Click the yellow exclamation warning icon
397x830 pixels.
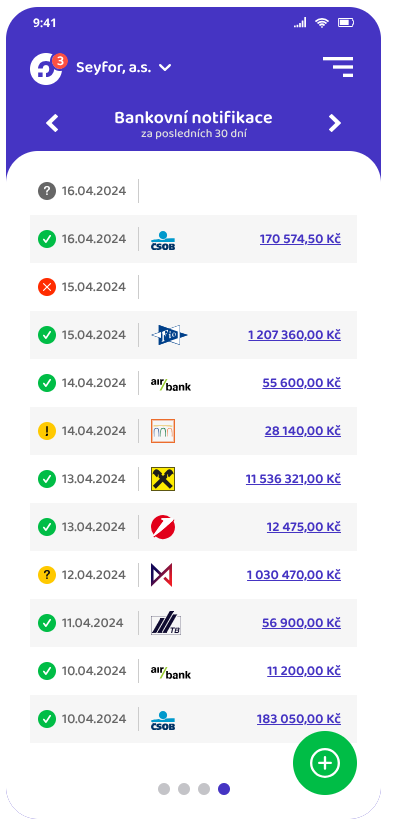[x=47, y=431]
